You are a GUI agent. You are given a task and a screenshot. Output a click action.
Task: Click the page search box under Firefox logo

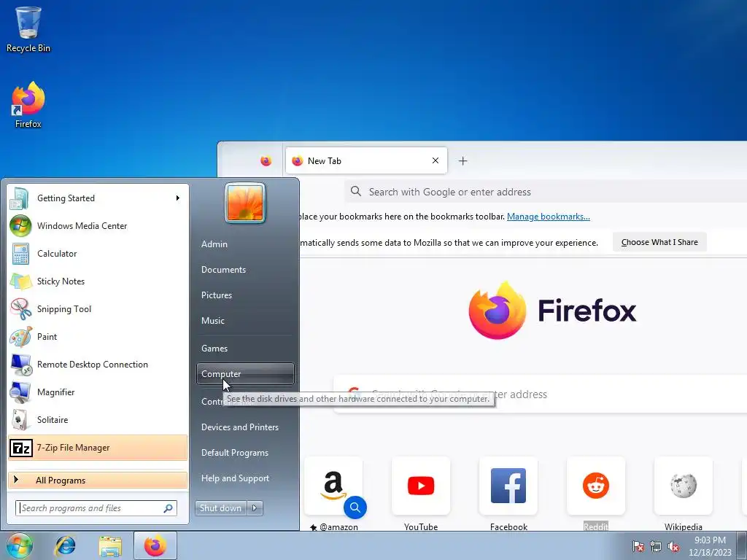click(541, 394)
